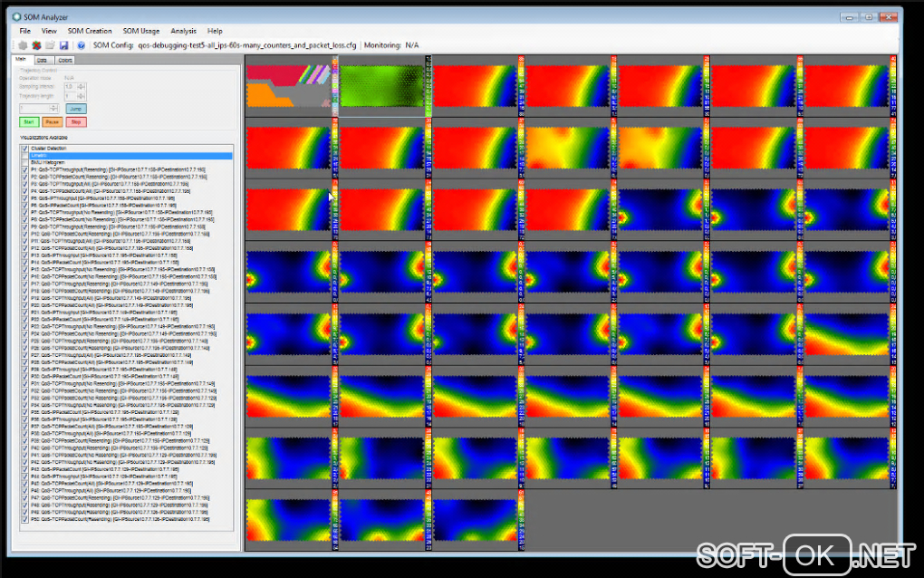Viewport: 924px width, 578px height.
Task: Click the blue Jump button
Action: coord(76,109)
